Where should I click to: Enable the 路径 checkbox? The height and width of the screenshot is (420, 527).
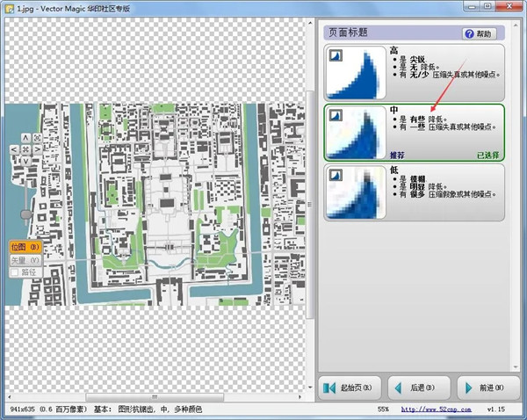tap(15, 272)
